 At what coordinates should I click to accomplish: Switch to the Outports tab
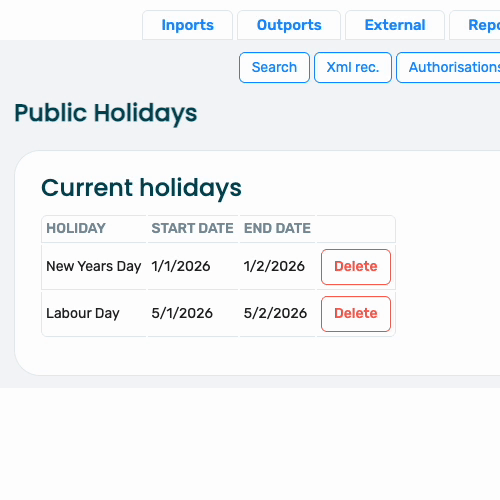point(289,25)
